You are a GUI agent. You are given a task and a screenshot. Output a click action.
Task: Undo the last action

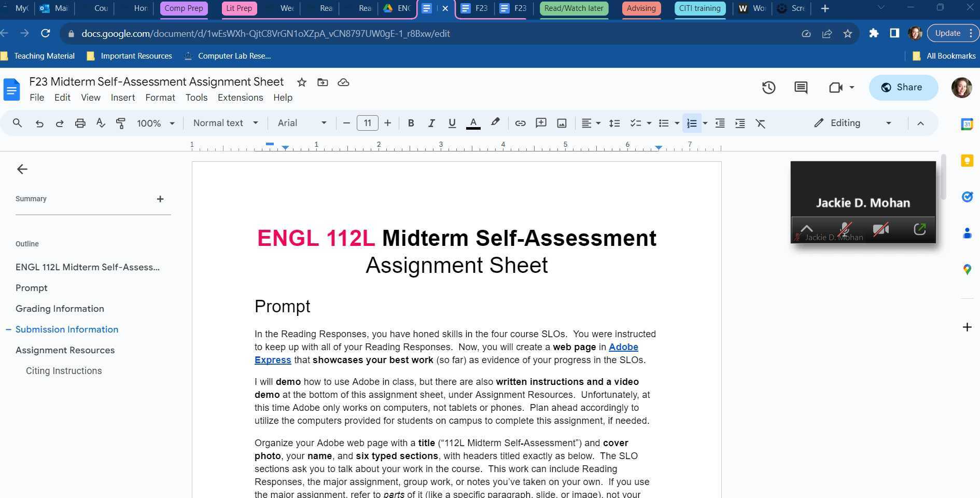point(39,123)
